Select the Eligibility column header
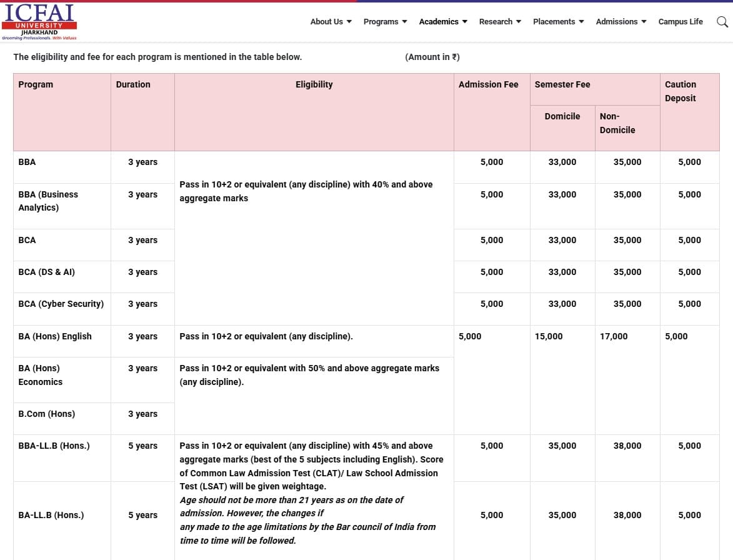This screenshot has height=560, width=733. (314, 84)
